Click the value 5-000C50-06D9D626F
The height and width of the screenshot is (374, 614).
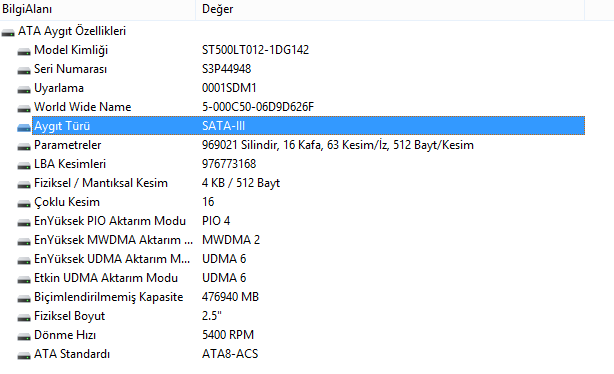click(258, 107)
